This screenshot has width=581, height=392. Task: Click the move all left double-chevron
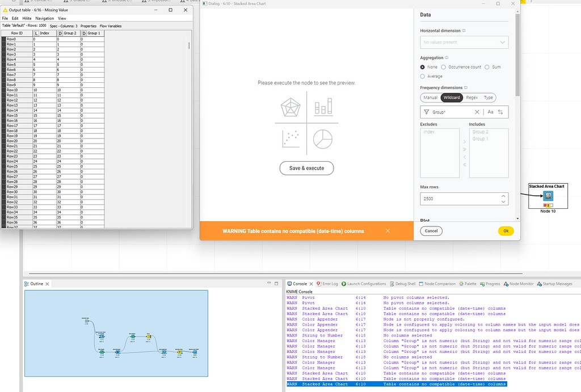[x=464, y=165]
